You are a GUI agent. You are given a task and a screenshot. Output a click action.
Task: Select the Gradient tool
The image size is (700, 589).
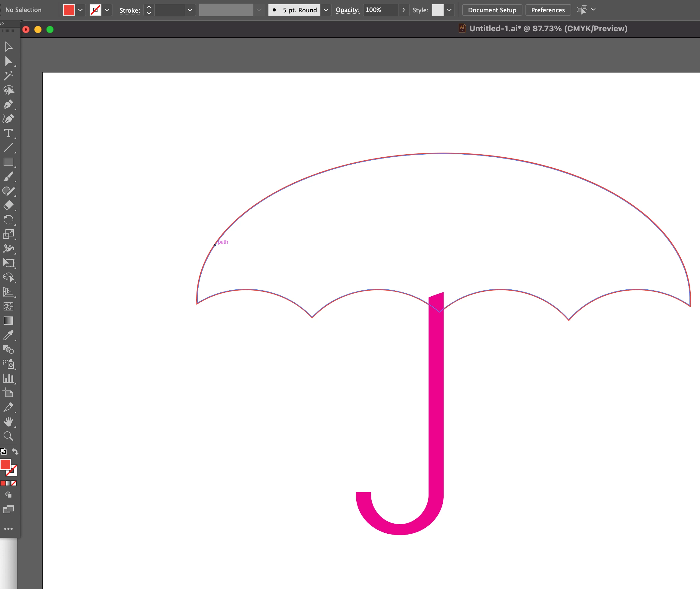[x=8, y=321]
